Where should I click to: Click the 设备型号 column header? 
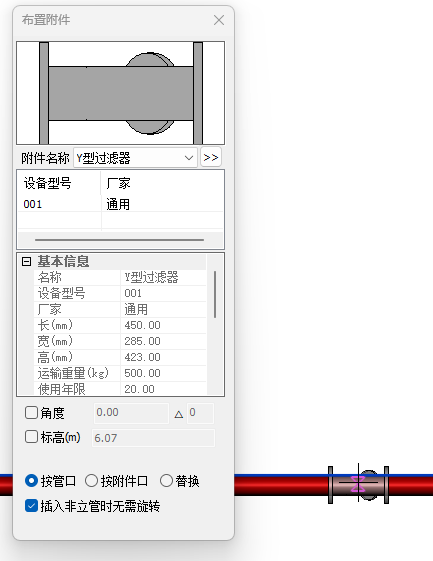pos(59,183)
